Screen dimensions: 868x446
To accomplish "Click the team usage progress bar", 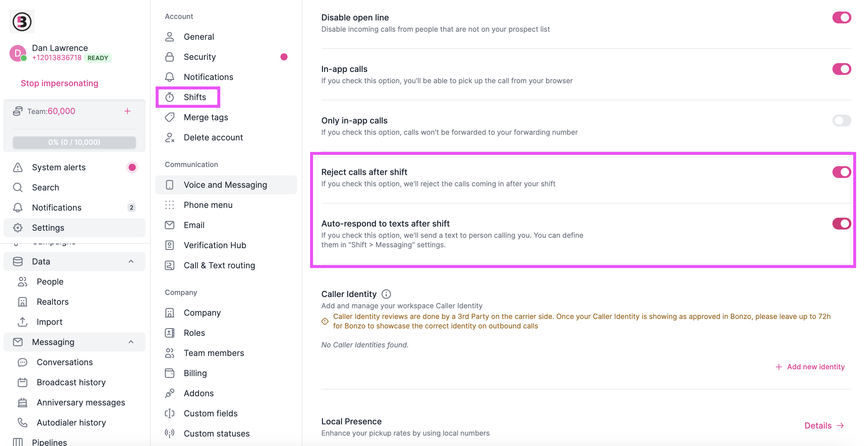I will [x=74, y=142].
